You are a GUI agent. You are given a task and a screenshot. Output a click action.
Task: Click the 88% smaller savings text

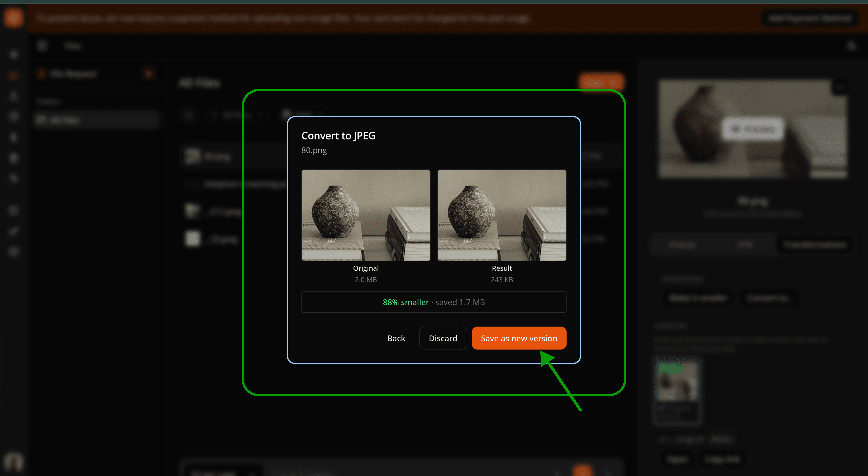[x=406, y=302]
